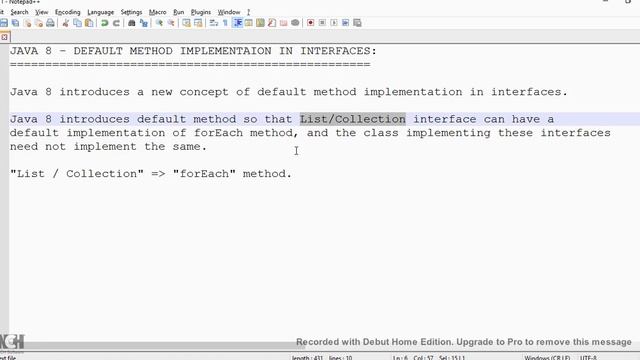The height and width of the screenshot is (360, 640).
Task: Toggle synchronized horizontal scrolling icon
Action: pyautogui.click(x=198, y=23)
